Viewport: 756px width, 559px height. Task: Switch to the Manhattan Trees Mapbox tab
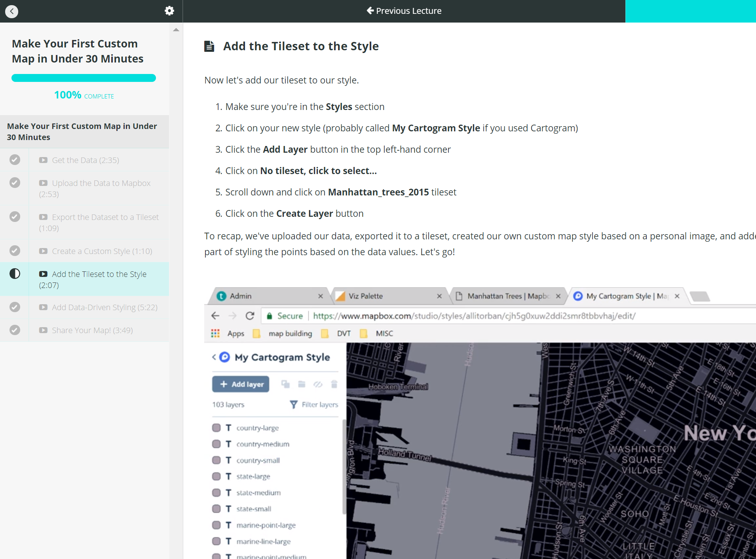click(x=509, y=296)
